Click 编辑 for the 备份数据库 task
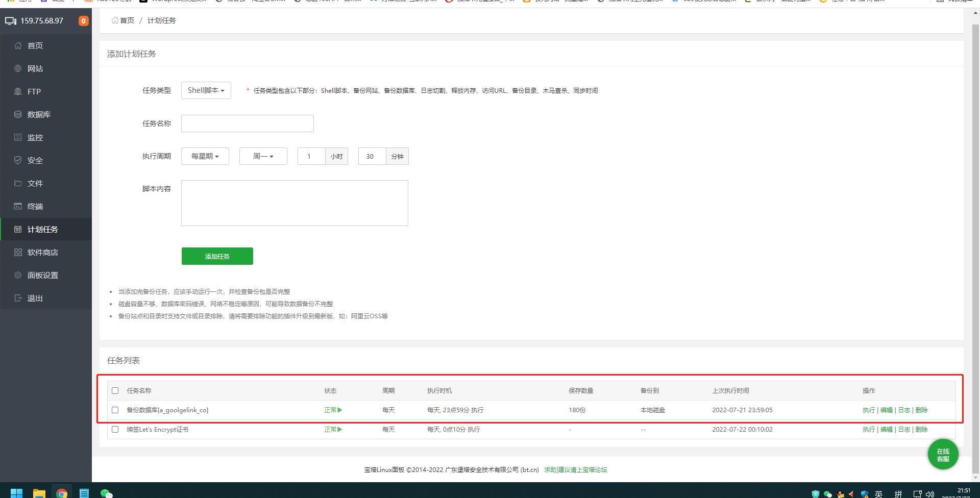The width and height of the screenshot is (980, 498). coord(887,410)
